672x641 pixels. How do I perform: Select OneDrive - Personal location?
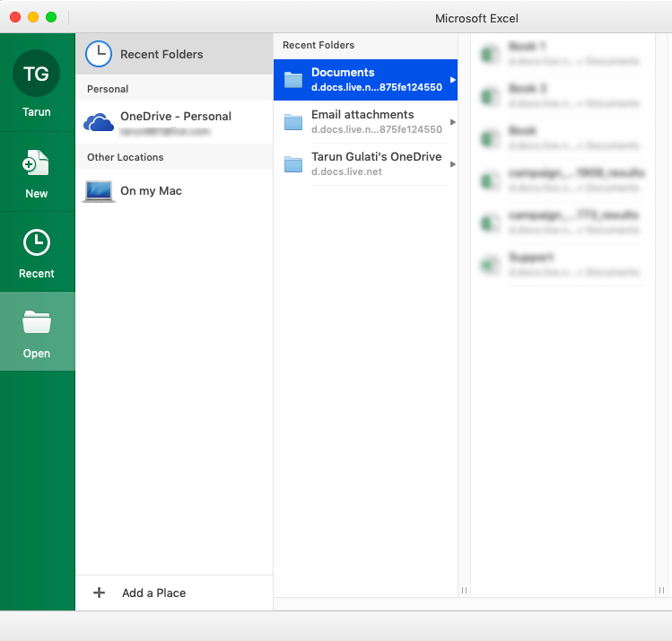click(x=174, y=122)
